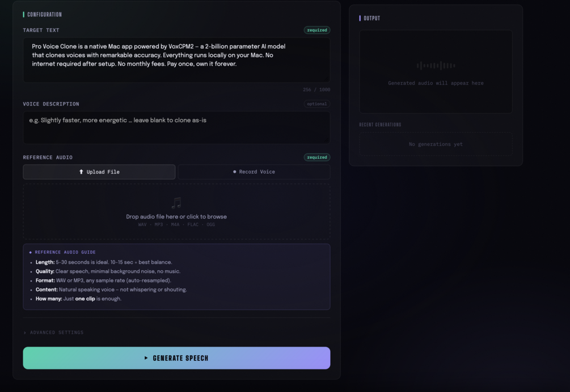
Task: Click 'Generated audio will appear here' text
Action: tap(436, 83)
